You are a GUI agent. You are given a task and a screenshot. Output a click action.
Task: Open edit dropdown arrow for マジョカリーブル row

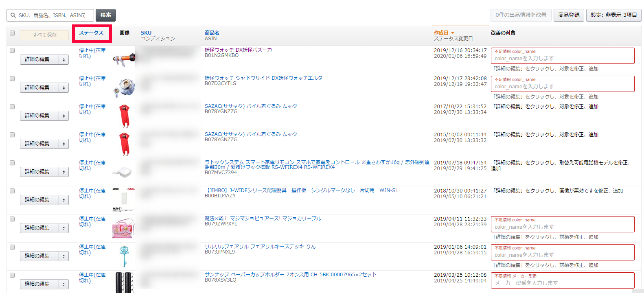tap(64, 228)
